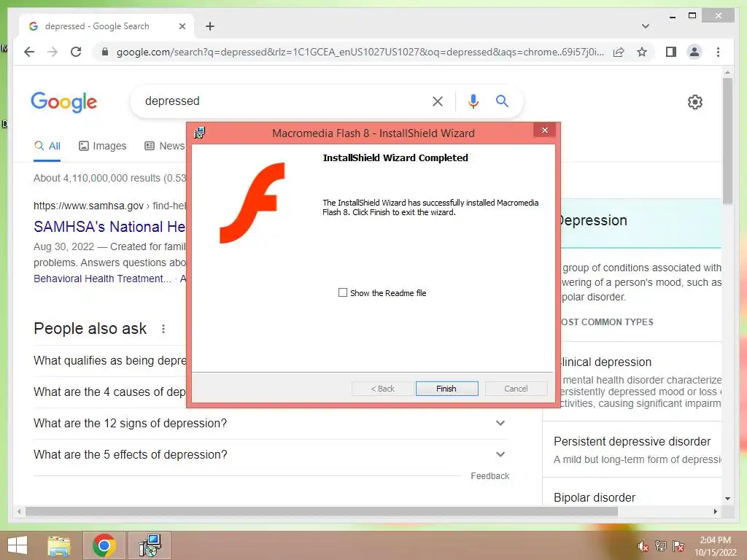Click Chrome's forward navigation arrow

53,52
